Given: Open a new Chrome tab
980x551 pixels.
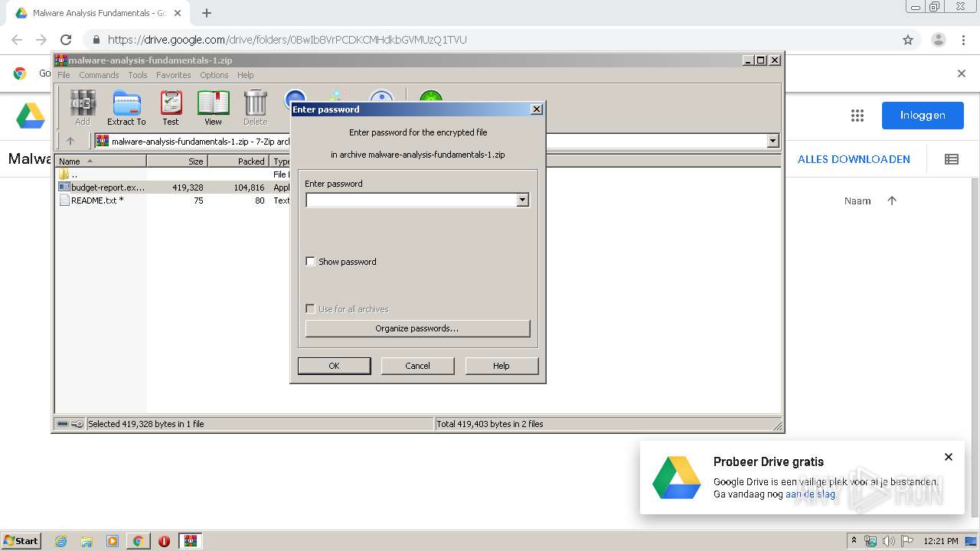Looking at the screenshot, I should pos(207,13).
